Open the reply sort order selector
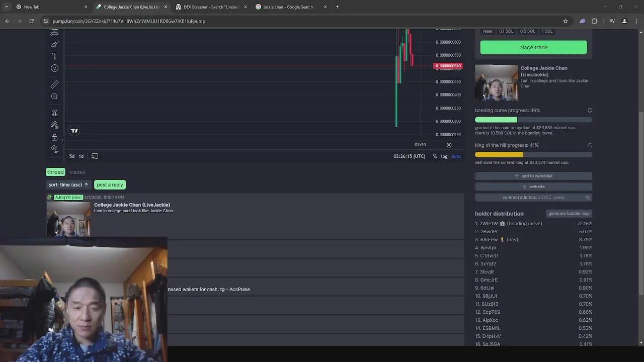 pyautogui.click(x=68, y=185)
